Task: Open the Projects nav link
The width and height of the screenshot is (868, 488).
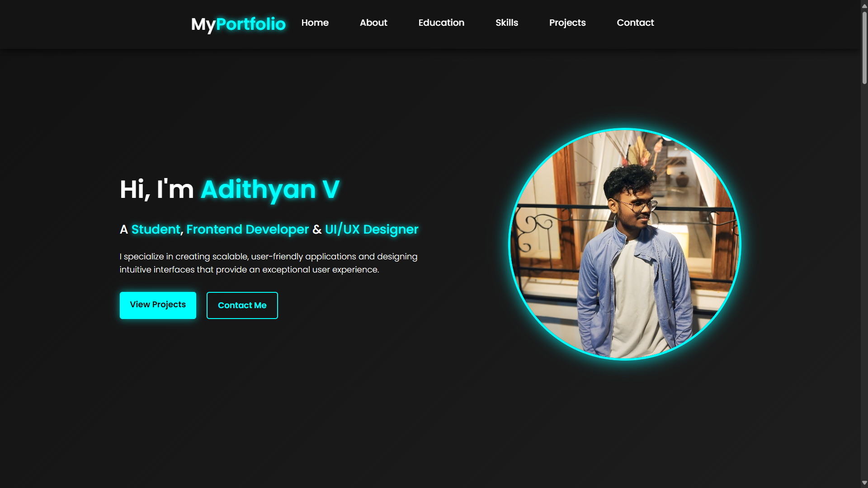Action: [x=567, y=23]
